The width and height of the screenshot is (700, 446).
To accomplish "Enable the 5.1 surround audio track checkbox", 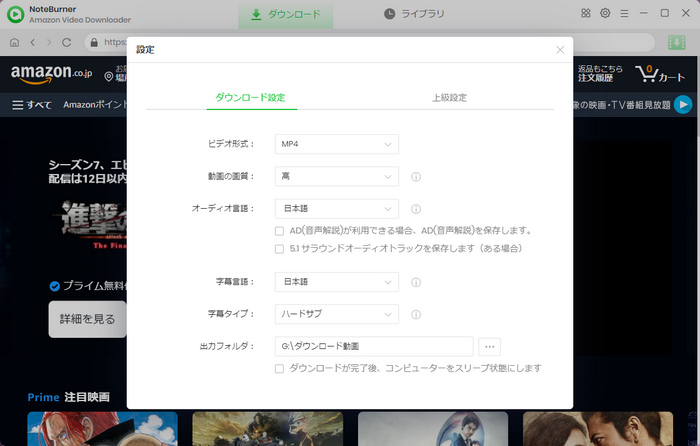I will (279, 249).
